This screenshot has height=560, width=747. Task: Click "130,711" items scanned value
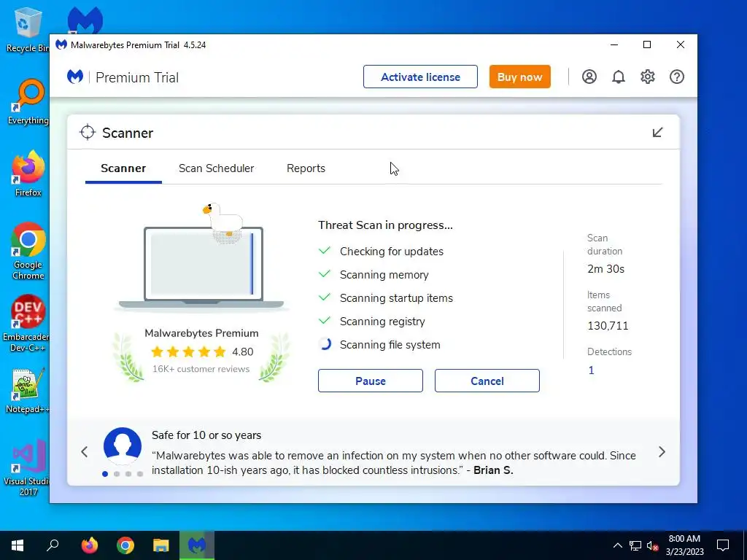click(x=608, y=326)
